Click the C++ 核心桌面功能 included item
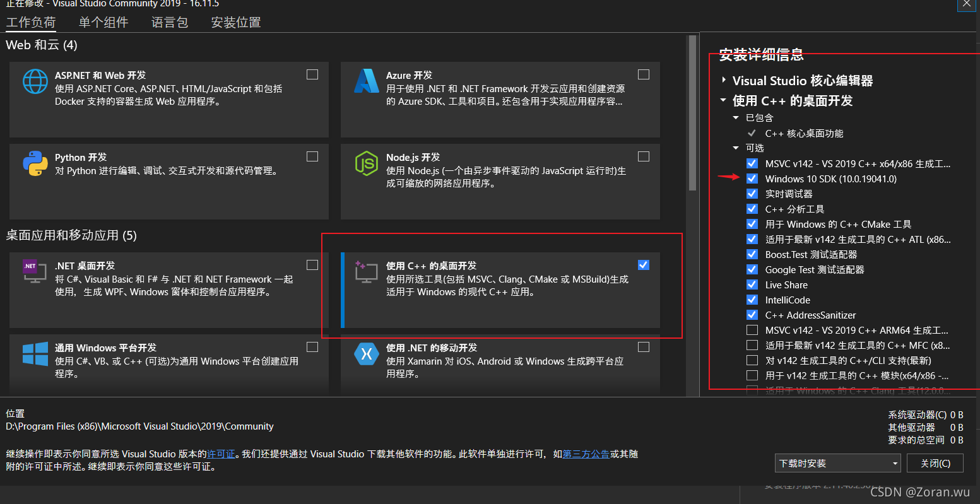Screen dimensions: 980x504 coord(804,133)
